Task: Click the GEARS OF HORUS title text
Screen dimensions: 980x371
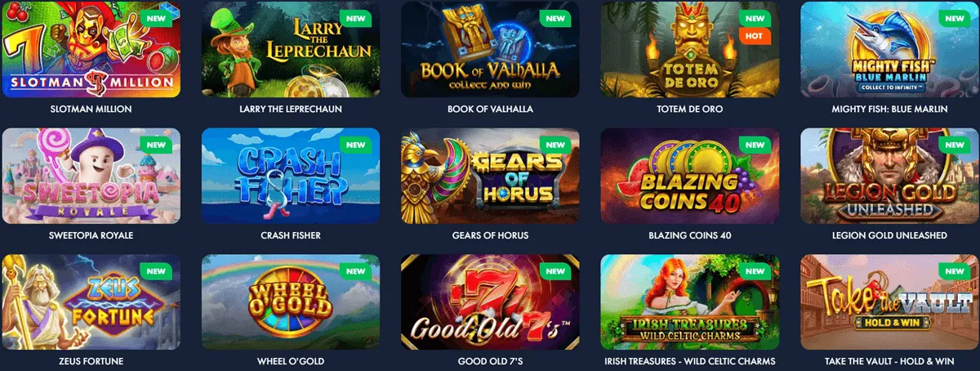Action: (490, 235)
